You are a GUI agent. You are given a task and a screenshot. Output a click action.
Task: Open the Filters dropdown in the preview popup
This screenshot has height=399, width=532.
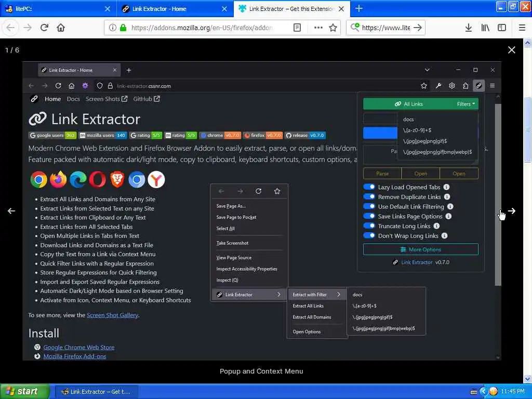click(466, 104)
